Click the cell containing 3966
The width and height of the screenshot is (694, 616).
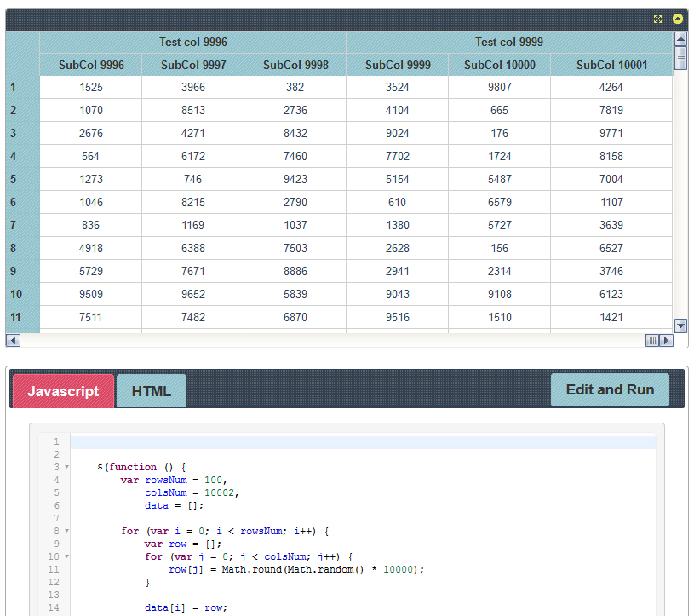pos(193,87)
